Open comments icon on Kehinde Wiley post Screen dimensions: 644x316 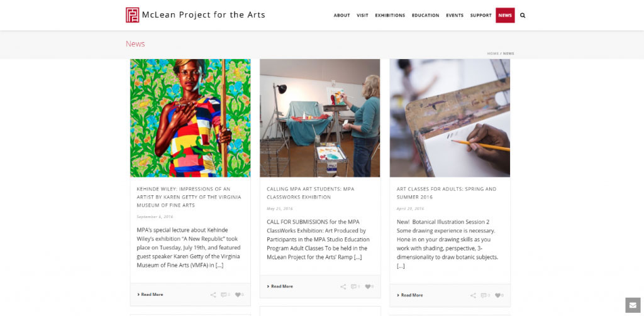click(225, 295)
